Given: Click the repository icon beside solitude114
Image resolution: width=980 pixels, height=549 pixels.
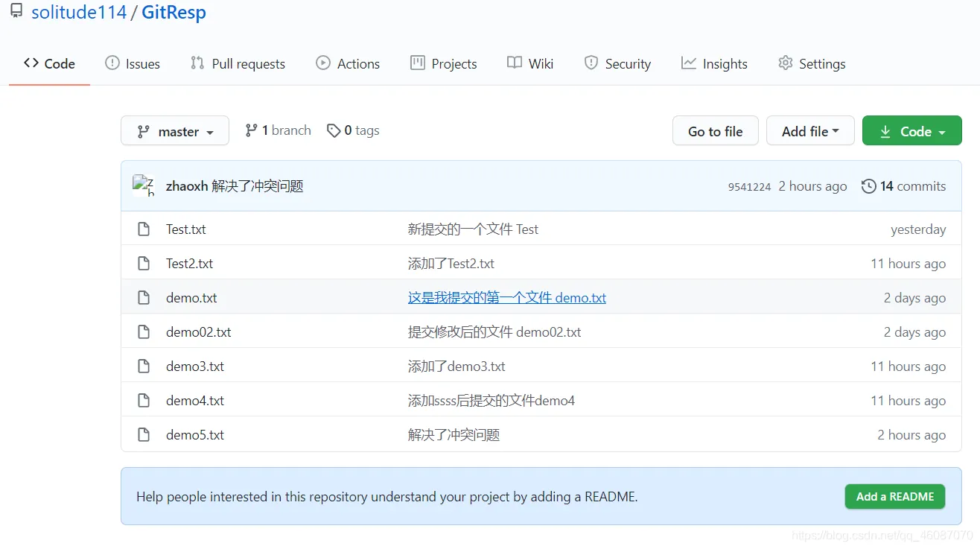Looking at the screenshot, I should [x=16, y=12].
